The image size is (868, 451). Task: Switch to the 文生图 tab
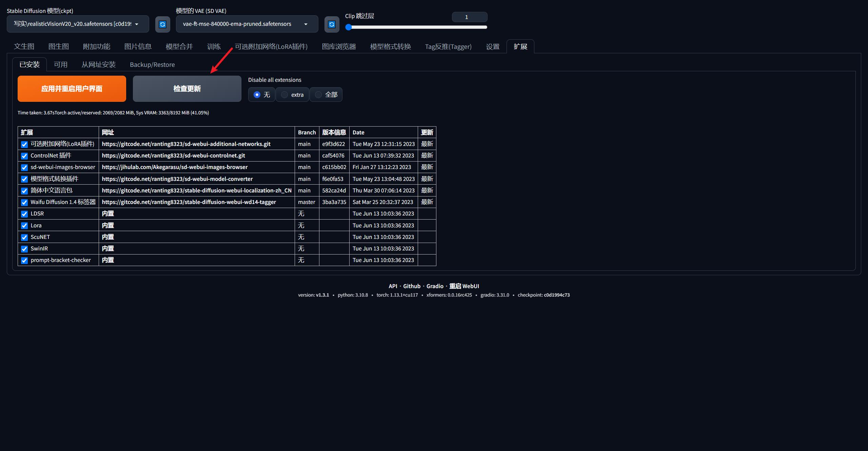[x=24, y=46]
